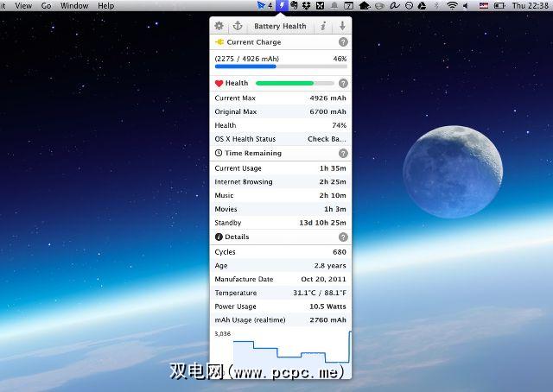
Task: Open the Help menu
Action: tap(105, 5)
